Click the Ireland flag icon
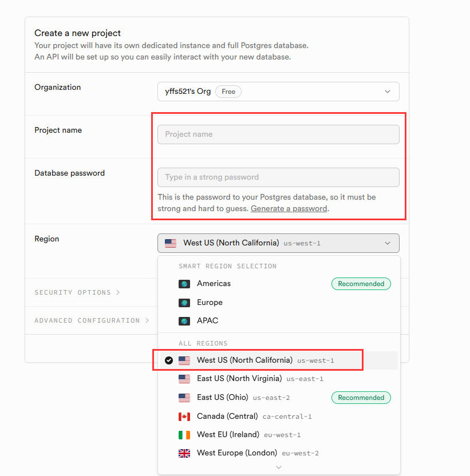Screen dimensions: 470x476 click(x=184, y=435)
